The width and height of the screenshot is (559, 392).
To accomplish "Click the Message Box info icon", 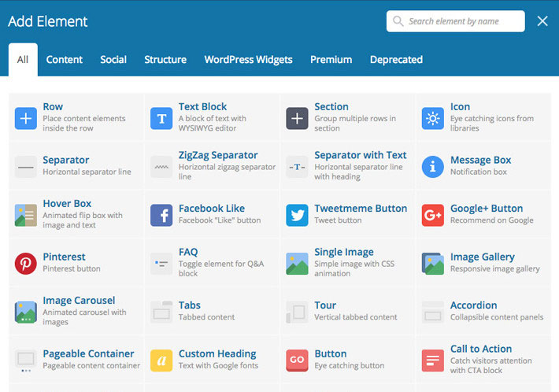I will [432, 167].
